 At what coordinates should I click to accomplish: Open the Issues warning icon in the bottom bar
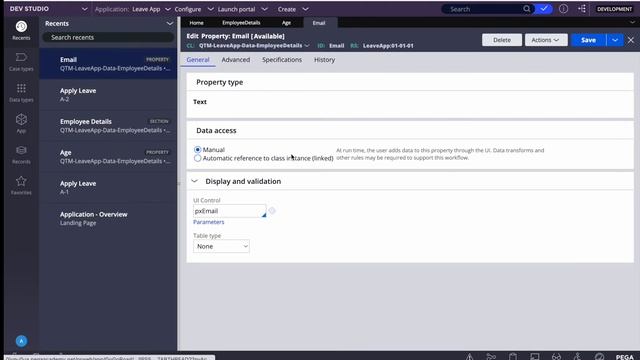[470, 356]
